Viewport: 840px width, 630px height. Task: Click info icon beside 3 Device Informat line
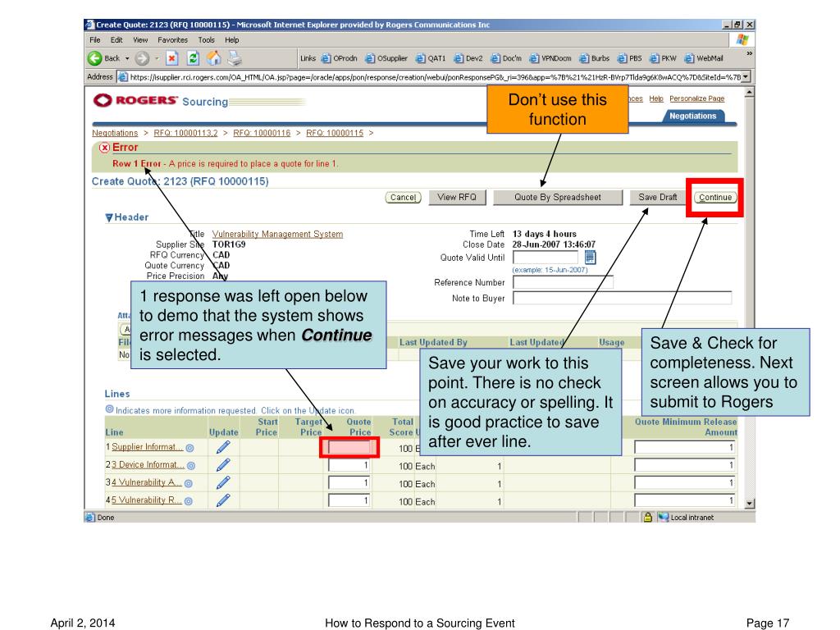tap(190, 466)
